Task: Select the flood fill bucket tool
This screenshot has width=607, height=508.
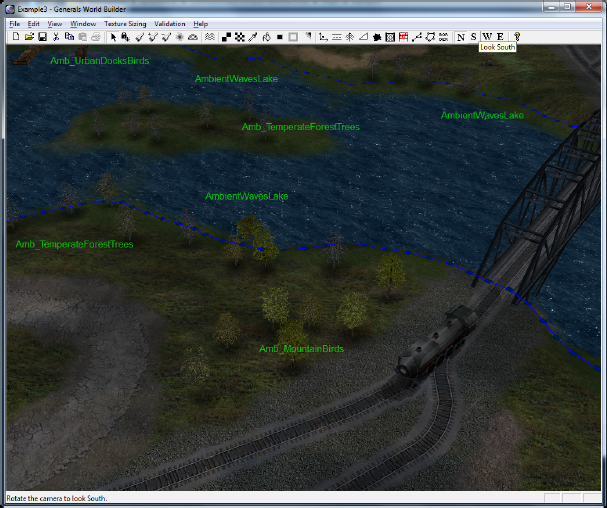Action: click(266, 37)
